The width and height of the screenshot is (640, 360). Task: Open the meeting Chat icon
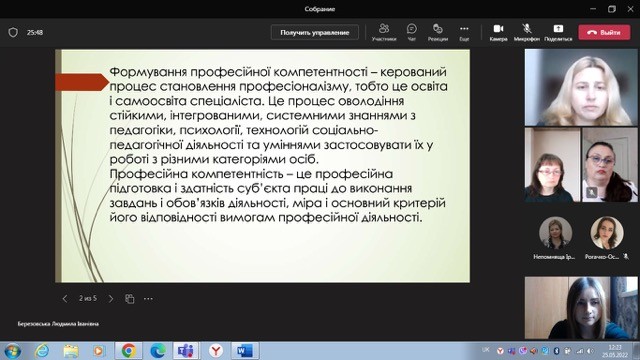(x=411, y=32)
